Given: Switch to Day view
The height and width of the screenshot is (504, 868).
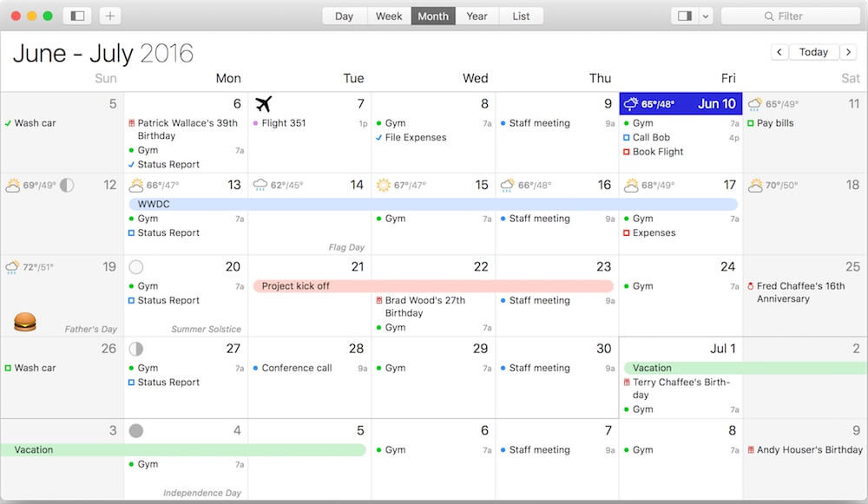Looking at the screenshot, I should tap(344, 16).
